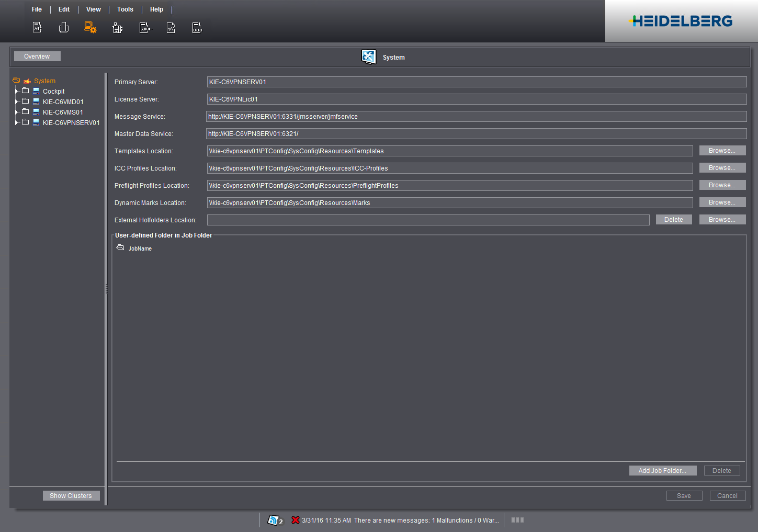
Task: Click the Add Job Folder button
Action: pyautogui.click(x=662, y=471)
